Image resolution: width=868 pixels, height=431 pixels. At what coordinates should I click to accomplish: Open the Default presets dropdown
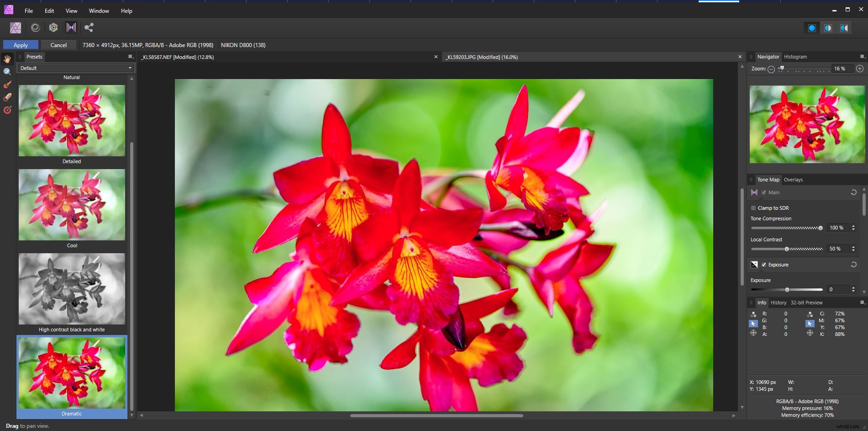[75, 68]
